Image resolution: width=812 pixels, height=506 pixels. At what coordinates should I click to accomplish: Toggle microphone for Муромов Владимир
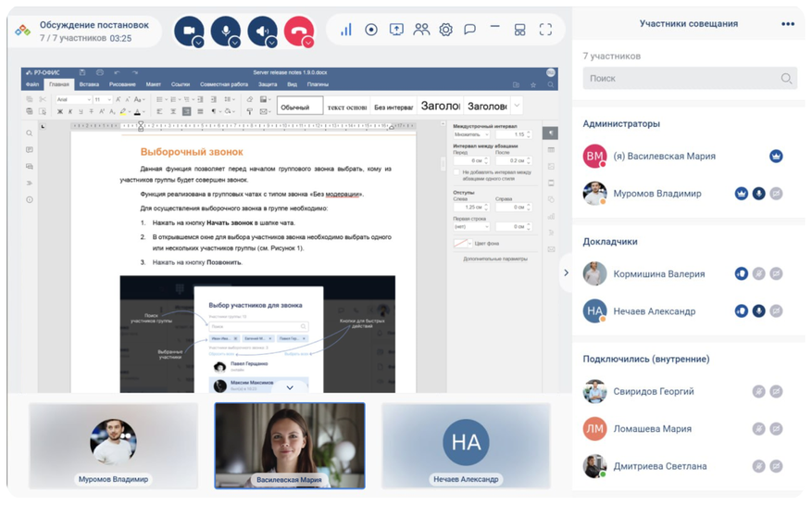click(758, 194)
